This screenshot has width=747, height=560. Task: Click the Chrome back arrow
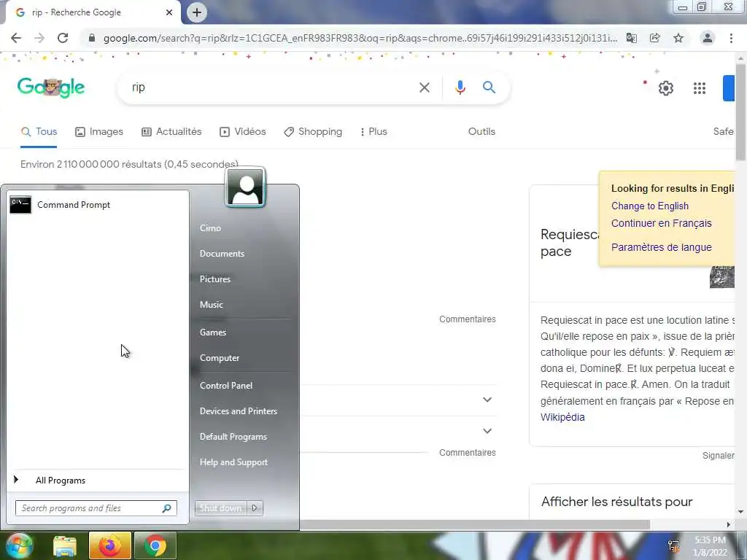[16, 38]
